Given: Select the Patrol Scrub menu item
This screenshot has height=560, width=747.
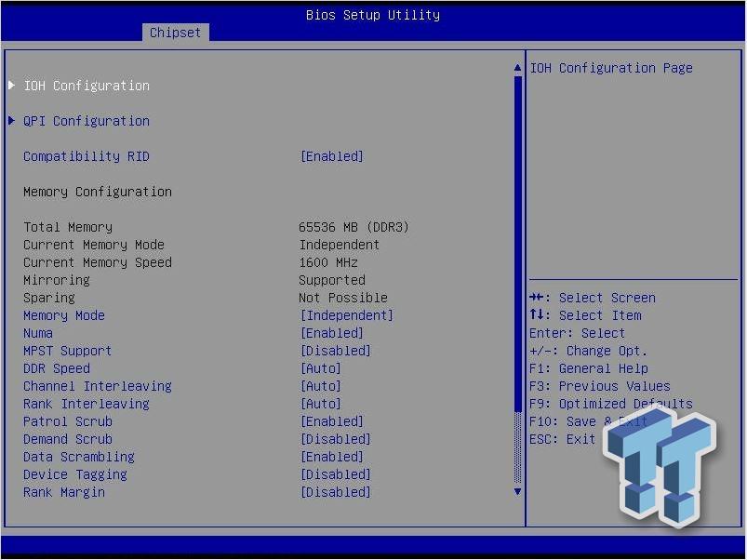Looking at the screenshot, I should pyautogui.click(x=68, y=421).
